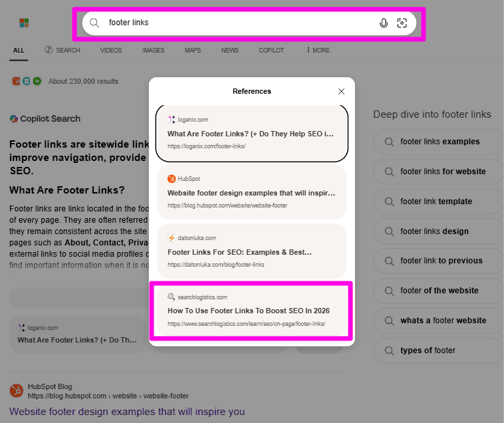Screen dimensions: 504x423
Task: Open Footer Links For SEO reference card
Action: (252, 251)
